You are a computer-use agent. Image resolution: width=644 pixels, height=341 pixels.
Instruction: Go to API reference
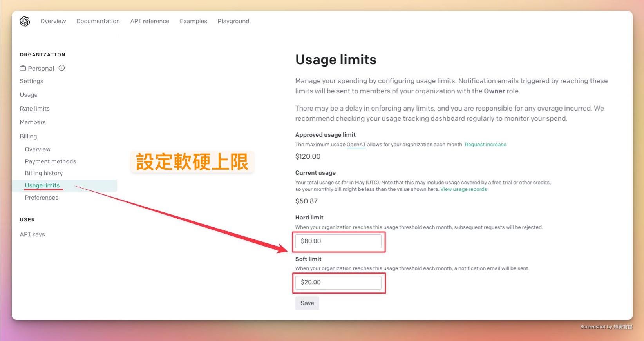pos(150,21)
